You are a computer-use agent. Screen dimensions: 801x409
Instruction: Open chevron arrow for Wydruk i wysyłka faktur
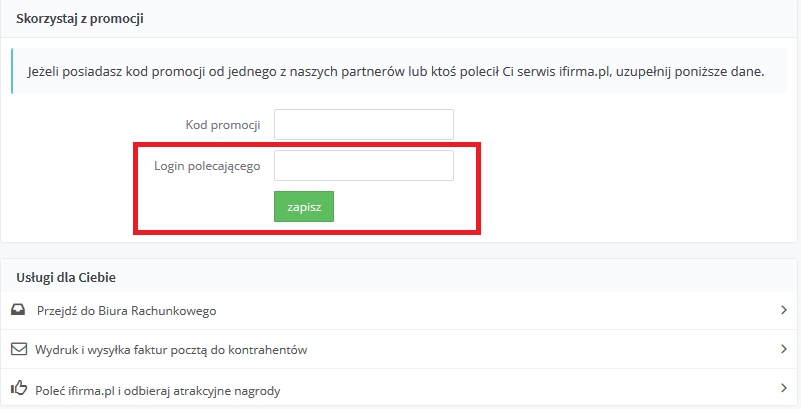(784, 349)
